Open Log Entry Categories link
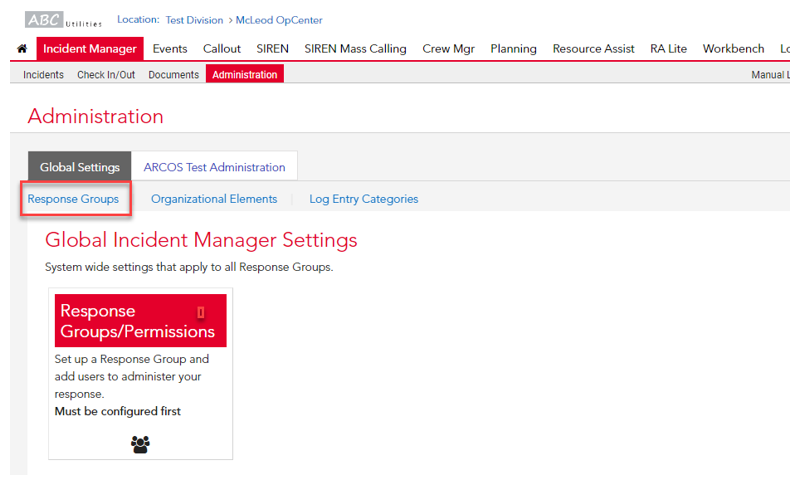The image size is (790, 489). coord(364,199)
